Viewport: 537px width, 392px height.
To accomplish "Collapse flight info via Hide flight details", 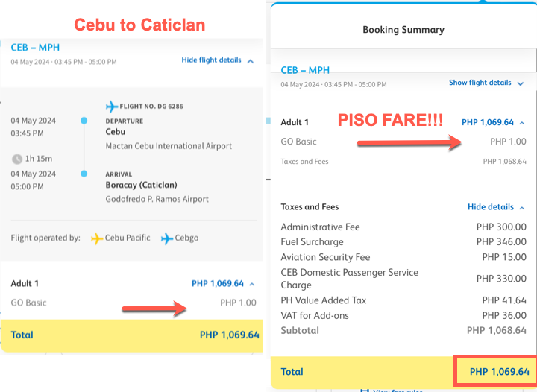I will [x=217, y=60].
